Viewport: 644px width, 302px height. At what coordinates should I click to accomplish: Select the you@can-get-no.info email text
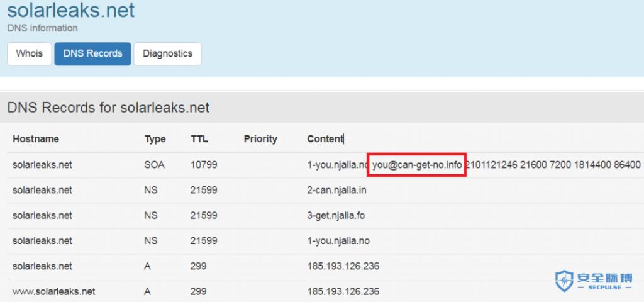[x=417, y=165]
